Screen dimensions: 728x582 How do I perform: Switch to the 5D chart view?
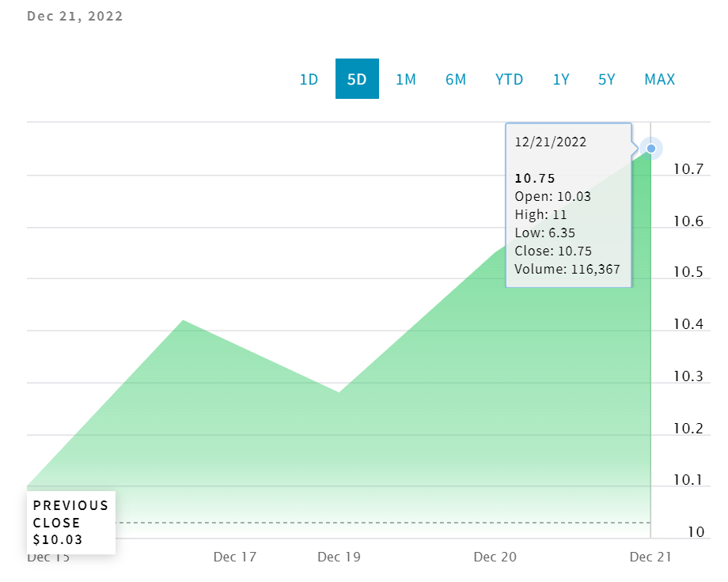pos(357,79)
